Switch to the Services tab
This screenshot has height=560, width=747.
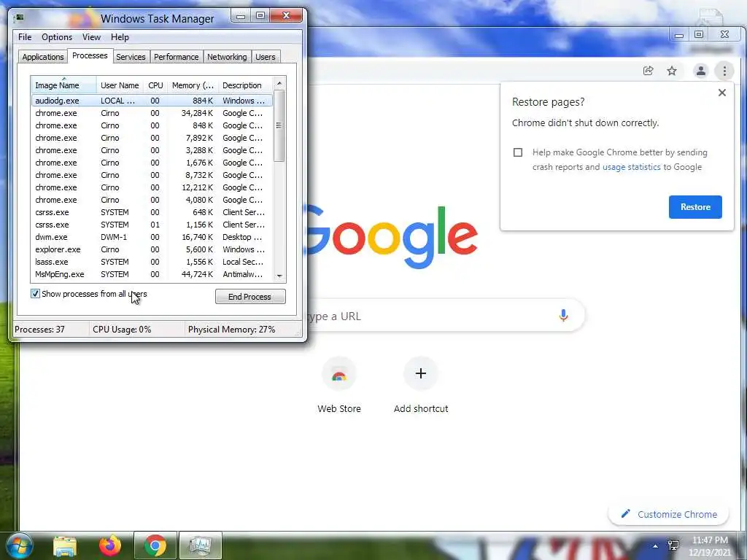click(131, 57)
